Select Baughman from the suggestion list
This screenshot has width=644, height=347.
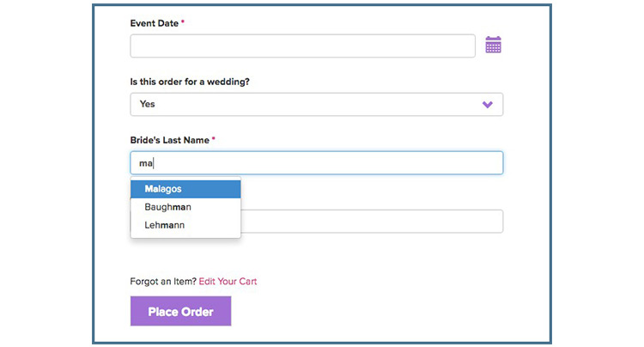[185, 207]
